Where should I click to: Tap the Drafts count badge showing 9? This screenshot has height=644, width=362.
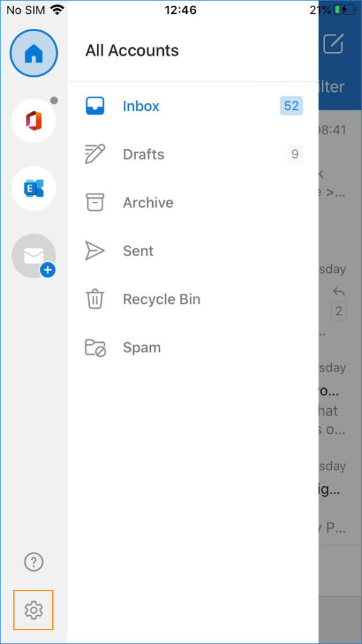(295, 154)
